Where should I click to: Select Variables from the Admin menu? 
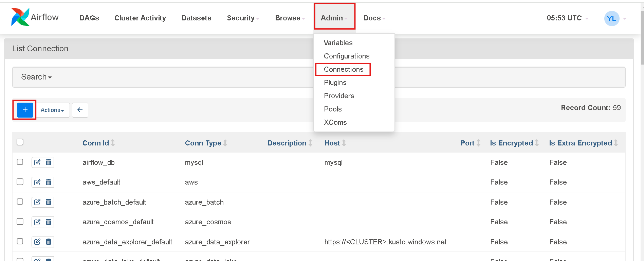(338, 43)
